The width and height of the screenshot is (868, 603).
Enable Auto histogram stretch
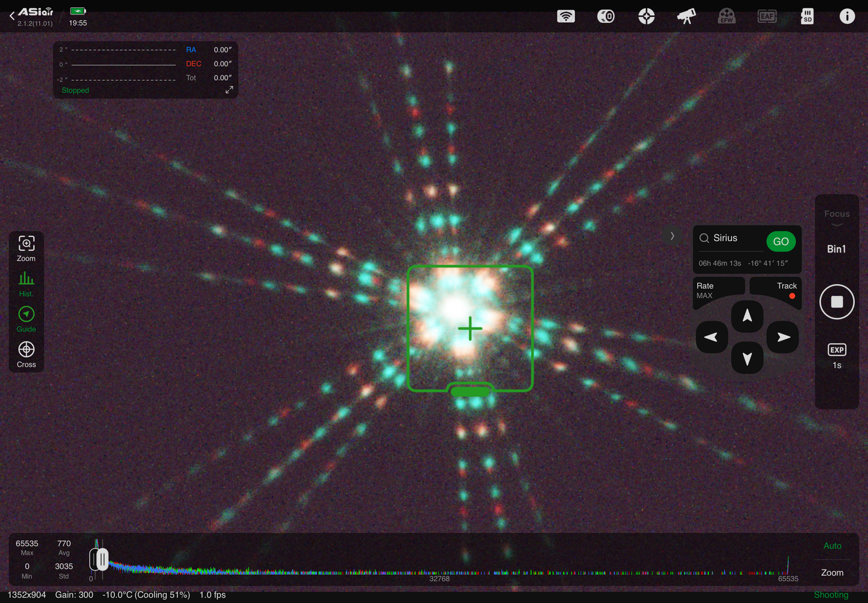pos(832,546)
